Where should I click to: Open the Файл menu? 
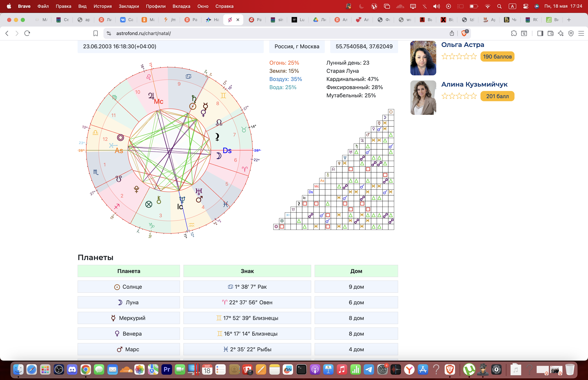click(x=43, y=6)
